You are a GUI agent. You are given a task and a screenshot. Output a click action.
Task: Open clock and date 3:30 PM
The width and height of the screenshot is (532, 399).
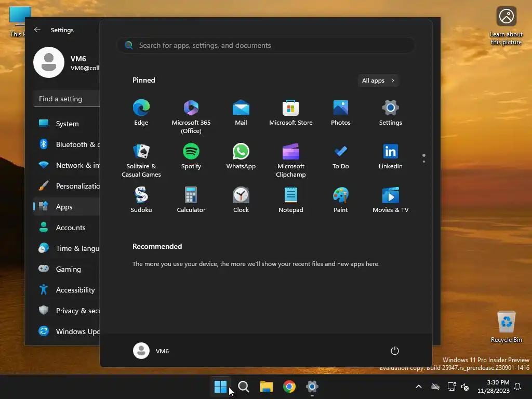(494, 387)
